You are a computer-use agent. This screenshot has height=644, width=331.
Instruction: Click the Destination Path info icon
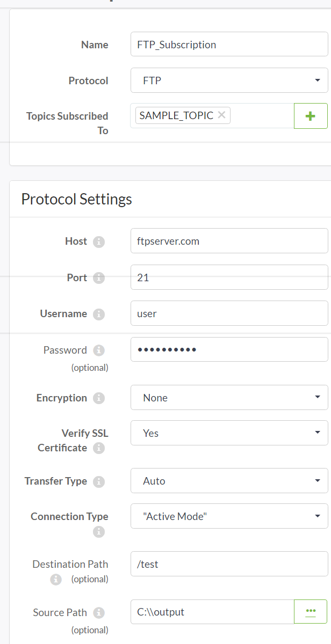(x=56, y=580)
